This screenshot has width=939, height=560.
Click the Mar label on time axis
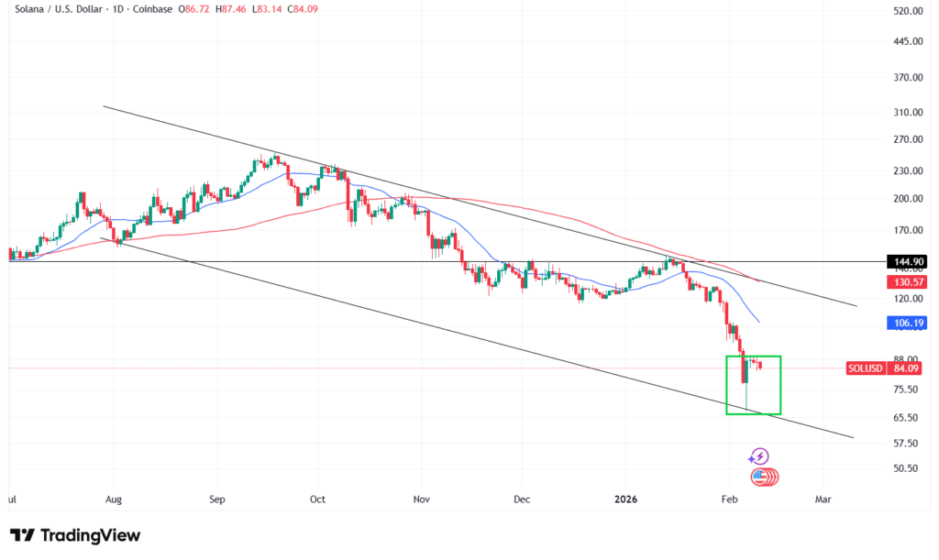pos(823,500)
